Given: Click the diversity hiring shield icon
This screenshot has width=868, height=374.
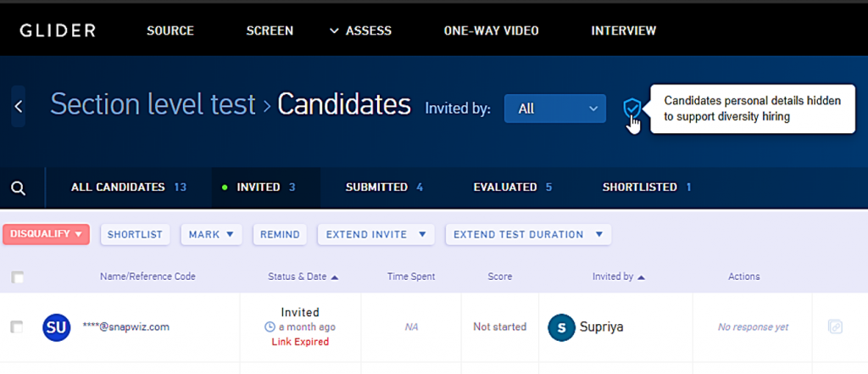Looking at the screenshot, I should coord(632,109).
